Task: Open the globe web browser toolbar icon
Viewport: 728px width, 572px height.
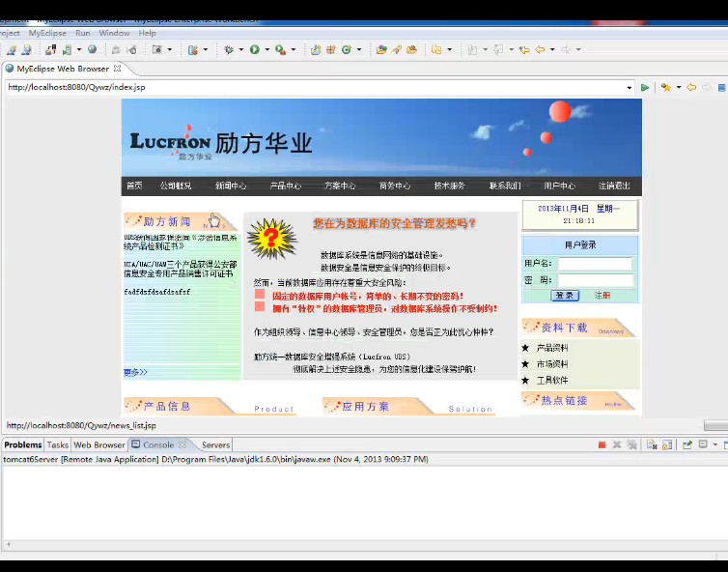Action: pos(93,49)
